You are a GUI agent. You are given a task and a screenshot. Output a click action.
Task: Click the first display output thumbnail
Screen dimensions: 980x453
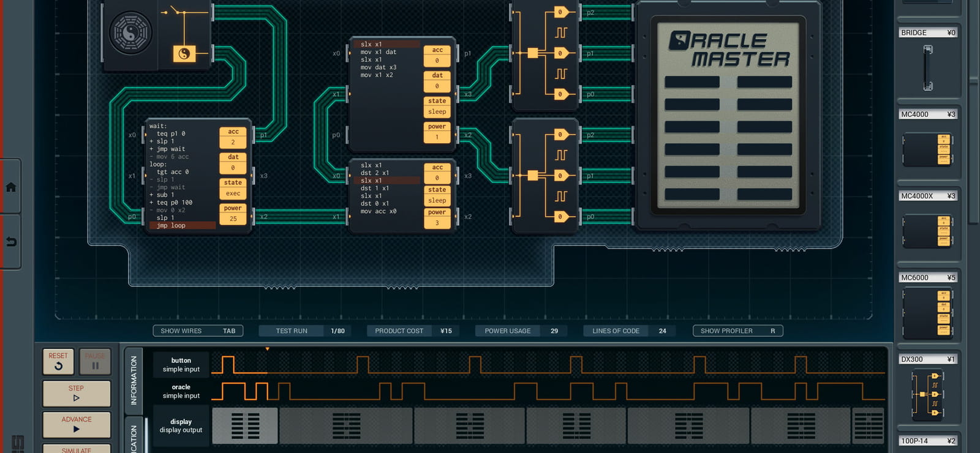pos(245,425)
